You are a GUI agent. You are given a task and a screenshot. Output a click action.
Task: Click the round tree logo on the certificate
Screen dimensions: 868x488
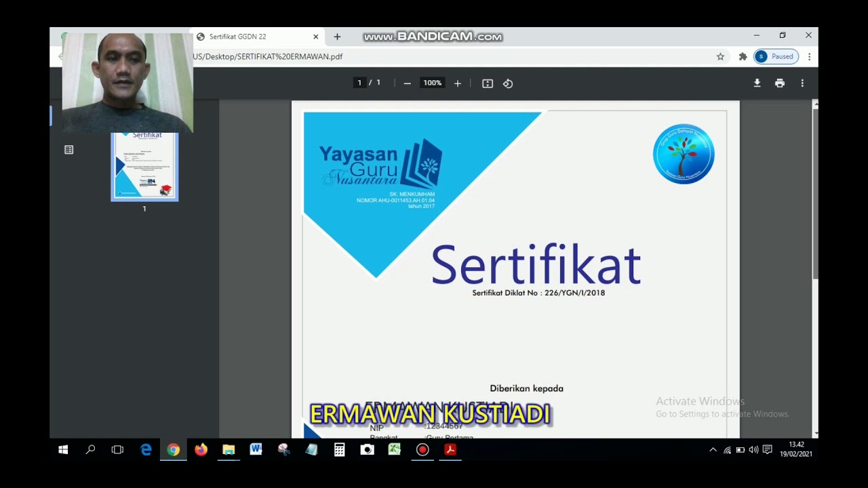pyautogui.click(x=684, y=154)
